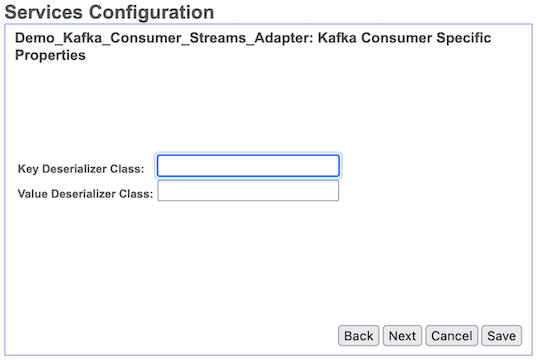536x362 pixels.
Task: Return to the prior page via Back
Action: click(x=359, y=336)
